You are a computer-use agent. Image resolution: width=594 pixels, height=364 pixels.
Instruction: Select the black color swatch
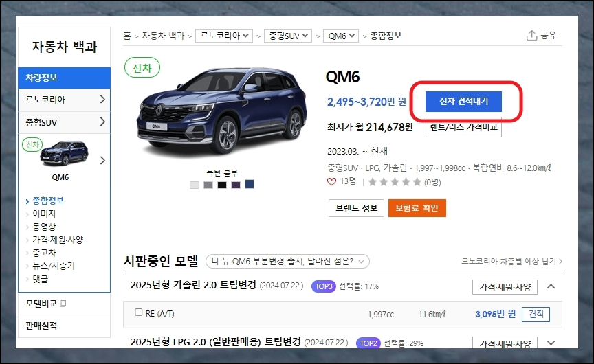click(x=222, y=185)
